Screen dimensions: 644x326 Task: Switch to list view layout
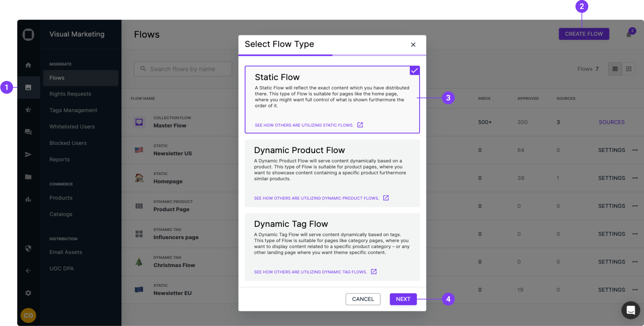(615, 69)
